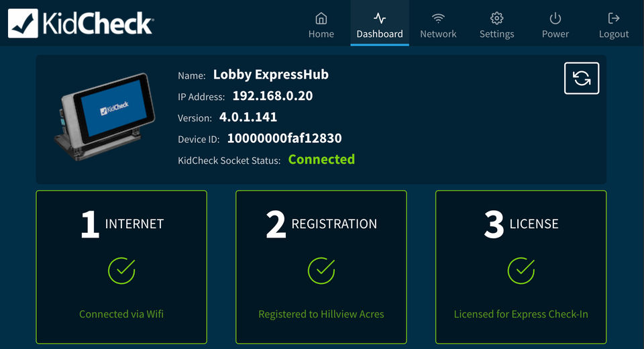The height and width of the screenshot is (349, 644).
Task: Click the KidCheck Socket Status label
Action: click(x=229, y=160)
